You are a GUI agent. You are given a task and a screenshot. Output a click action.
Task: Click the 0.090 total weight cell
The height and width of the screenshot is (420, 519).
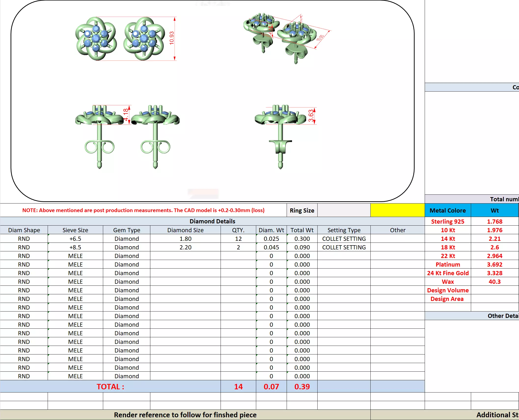(302, 247)
